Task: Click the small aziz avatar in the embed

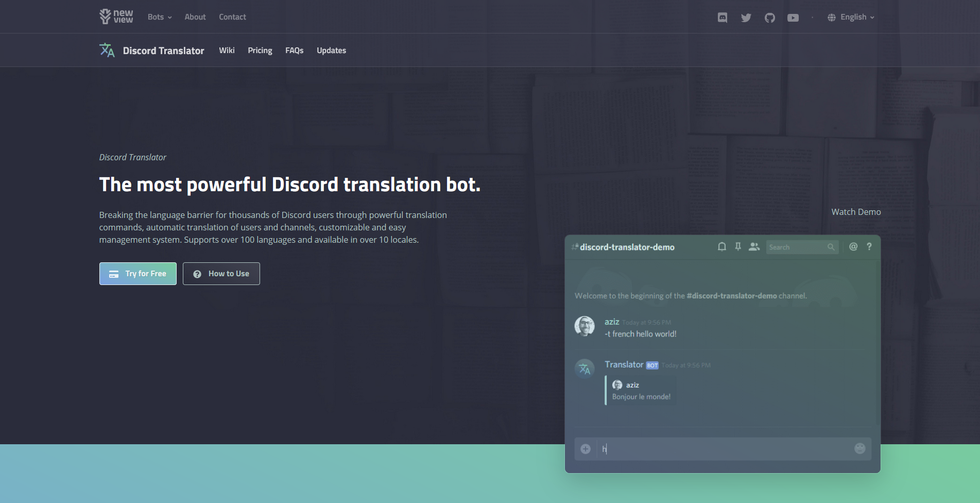Action: (x=617, y=385)
